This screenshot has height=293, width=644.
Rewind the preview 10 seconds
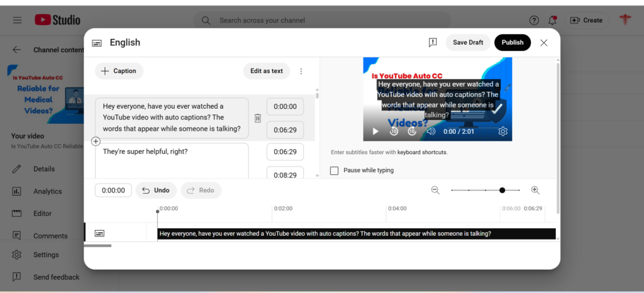(394, 131)
